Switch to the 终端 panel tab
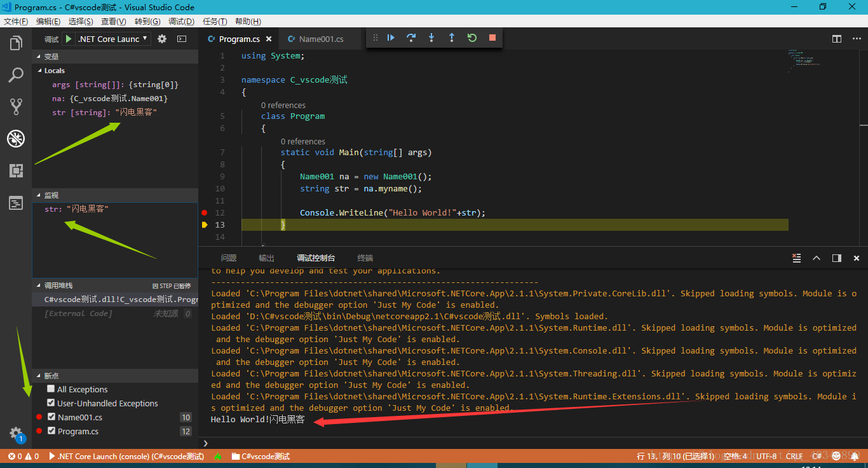 point(365,258)
